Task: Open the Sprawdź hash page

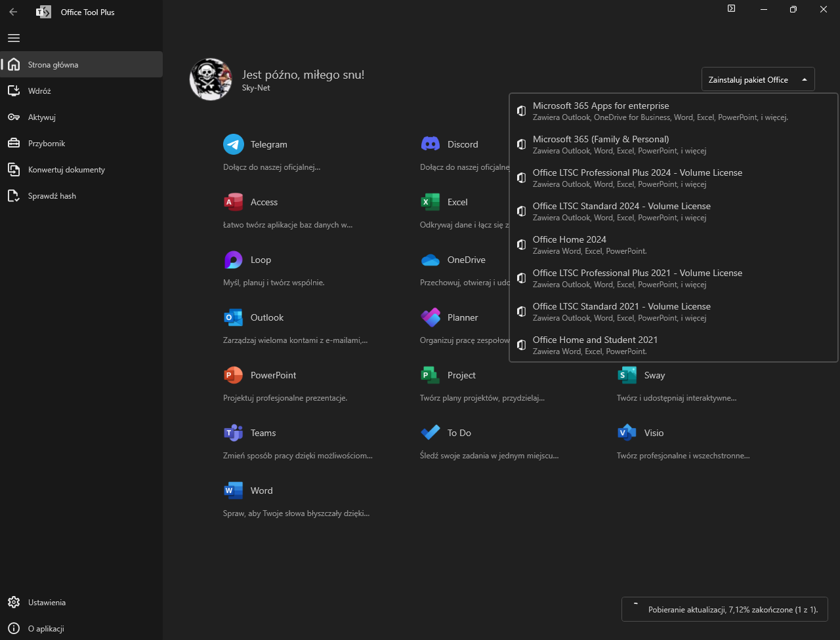Action: 81,195
